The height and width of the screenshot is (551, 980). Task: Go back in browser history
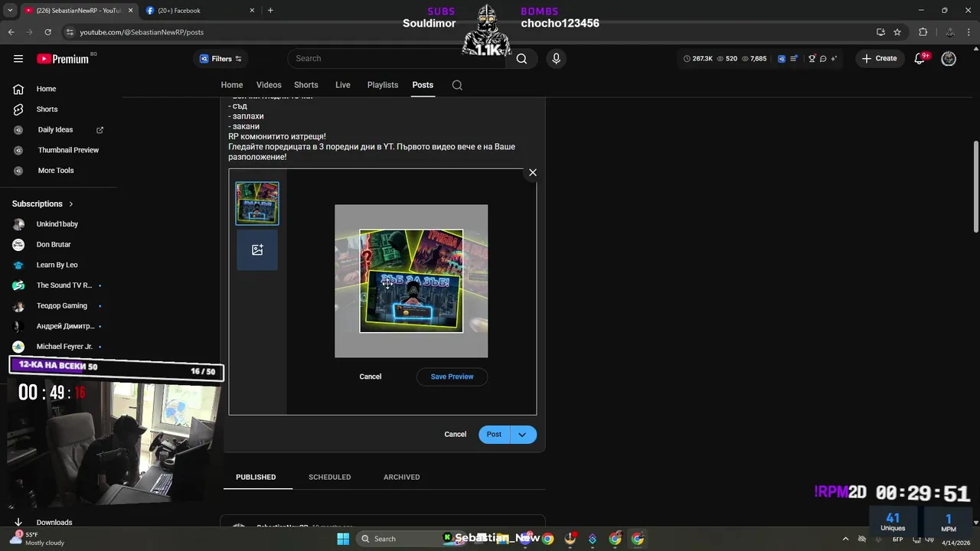pyautogui.click(x=11, y=32)
